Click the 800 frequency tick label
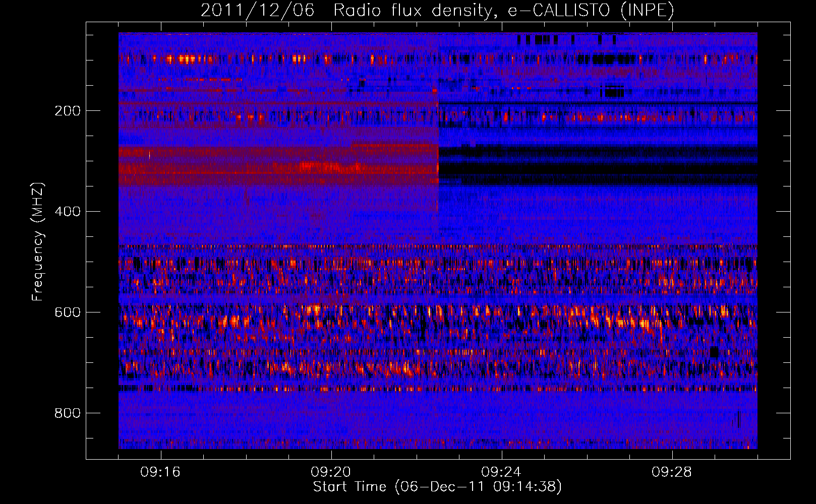816x504 pixels. click(x=68, y=413)
